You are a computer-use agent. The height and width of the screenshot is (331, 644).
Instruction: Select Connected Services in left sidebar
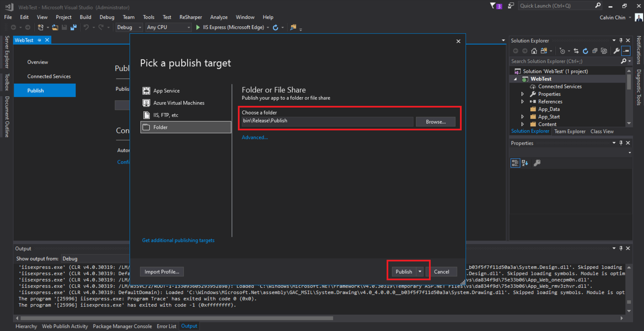tap(49, 76)
